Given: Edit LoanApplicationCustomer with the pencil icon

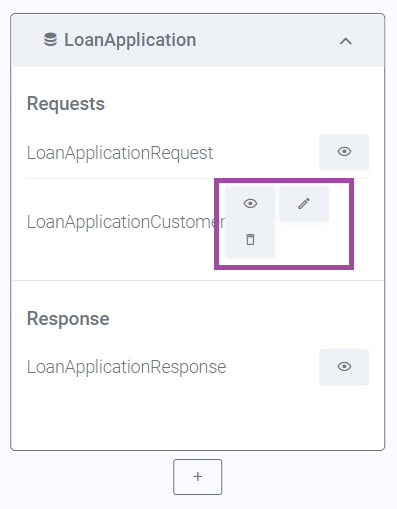Looking at the screenshot, I should point(304,203).
